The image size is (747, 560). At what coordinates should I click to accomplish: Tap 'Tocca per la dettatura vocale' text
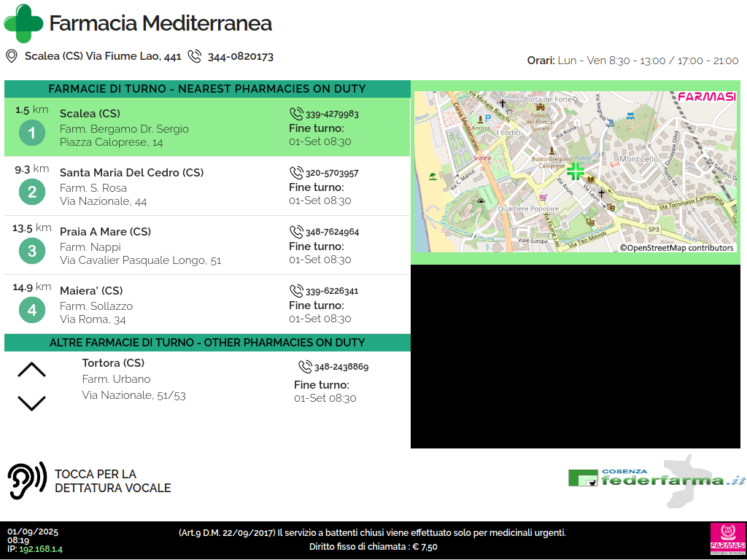tap(112, 481)
